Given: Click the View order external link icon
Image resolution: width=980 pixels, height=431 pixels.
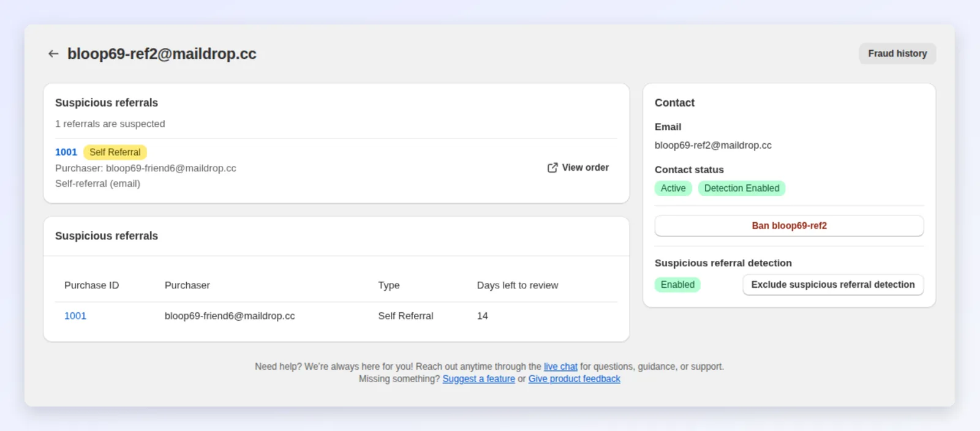Looking at the screenshot, I should click(552, 168).
